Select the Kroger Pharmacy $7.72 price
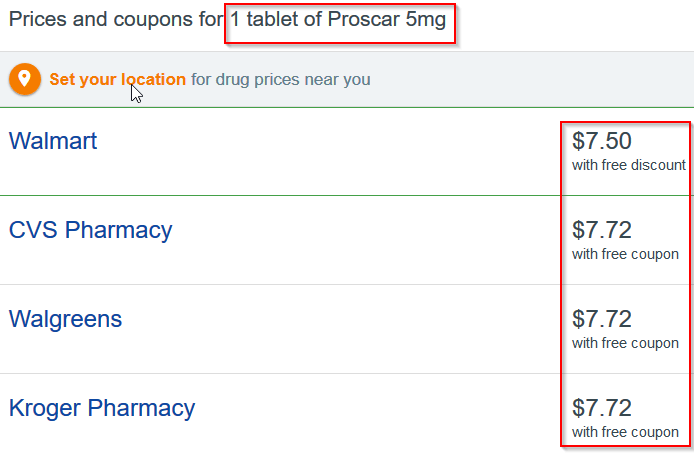The height and width of the screenshot is (456, 694). pyautogui.click(x=601, y=408)
